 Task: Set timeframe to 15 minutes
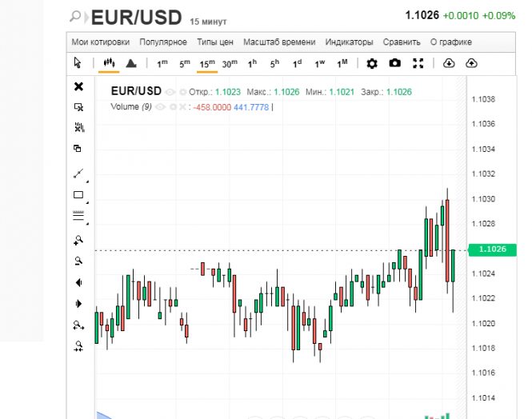pyautogui.click(x=207, y=63)
